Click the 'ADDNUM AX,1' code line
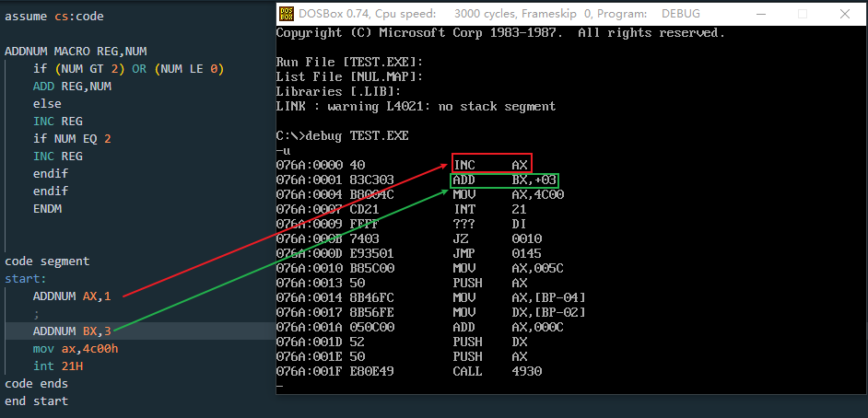The image size is (868, 418). [x=72, y=296]
